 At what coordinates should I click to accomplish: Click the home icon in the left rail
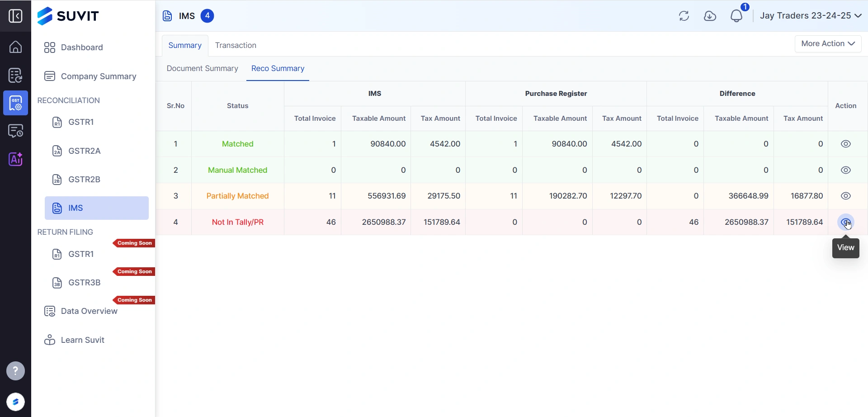[x=15, y=47]
